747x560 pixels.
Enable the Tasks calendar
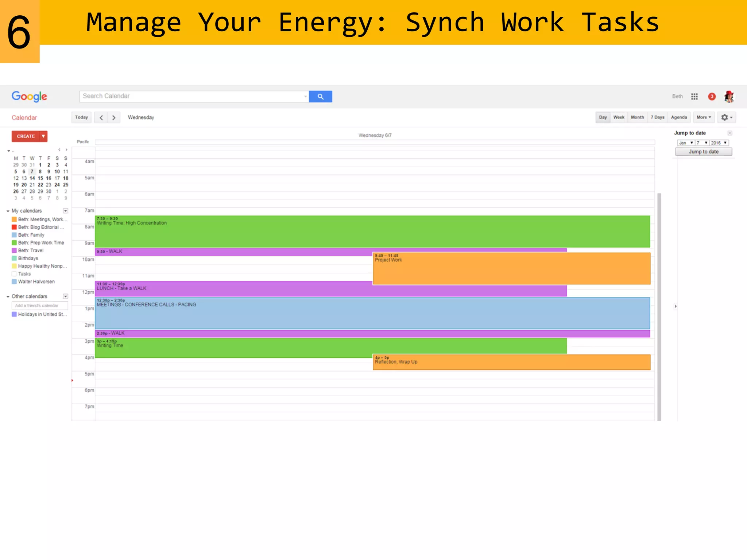14,274
